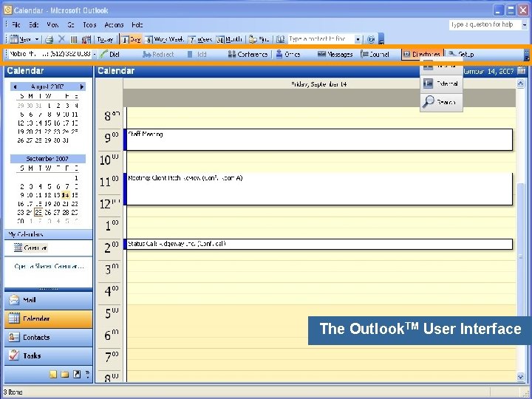The height and width of the screenshot is (399, 532).
Task: Click the calendar icon beside the header date
Action: 522,71
